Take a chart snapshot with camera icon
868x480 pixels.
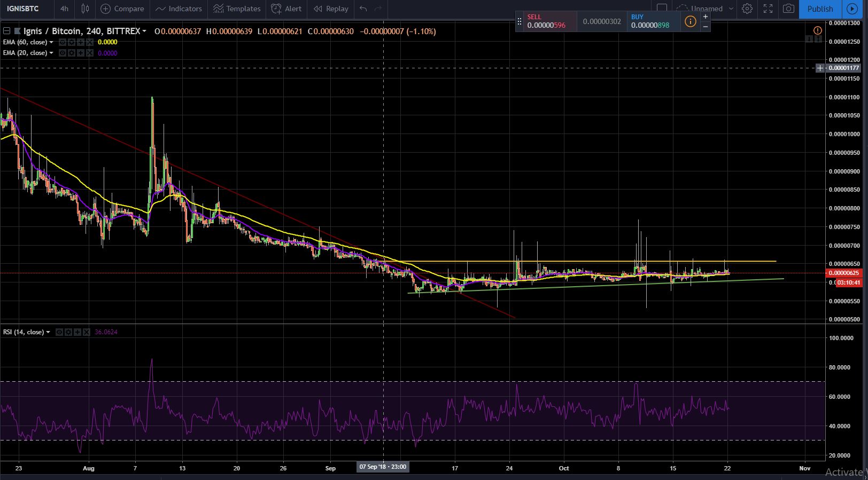pyautogui.click(x=788, y=9)
